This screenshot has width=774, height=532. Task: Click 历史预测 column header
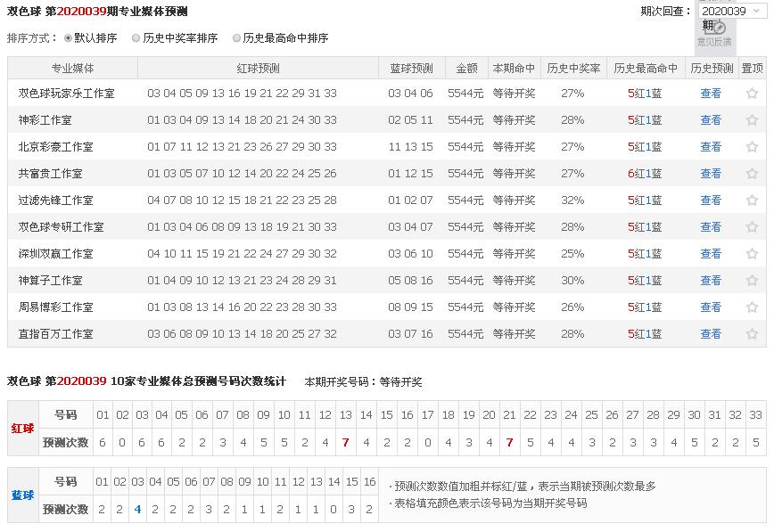click(x=711, y=69)
